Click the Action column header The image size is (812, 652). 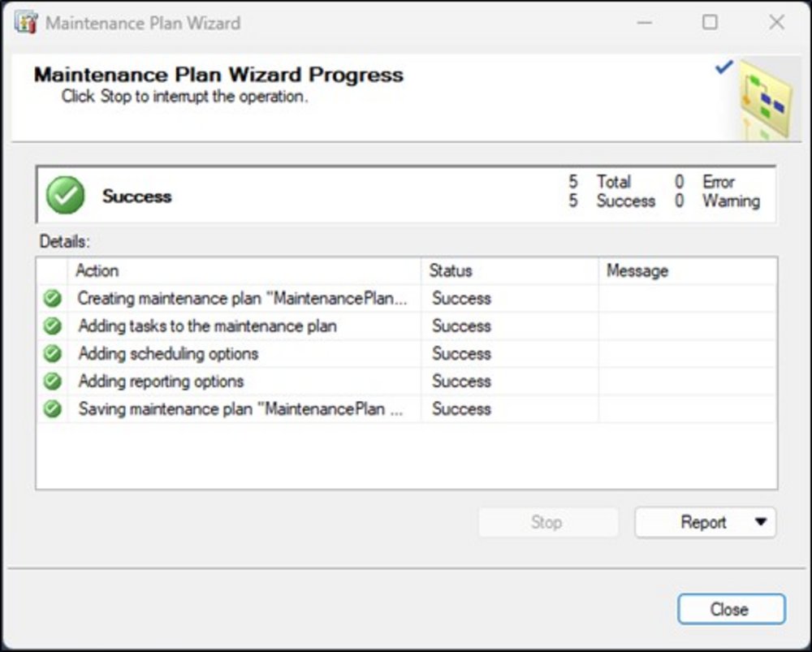coord(97,271)
